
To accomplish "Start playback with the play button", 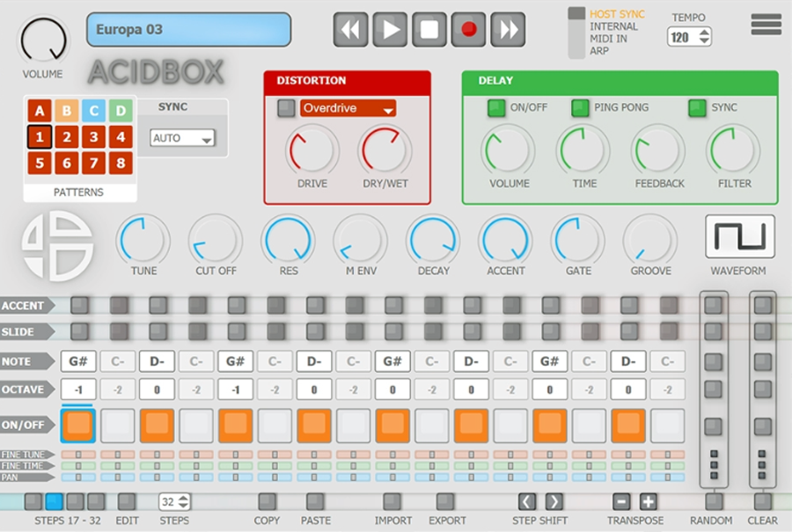I will [x=390, y=29].
